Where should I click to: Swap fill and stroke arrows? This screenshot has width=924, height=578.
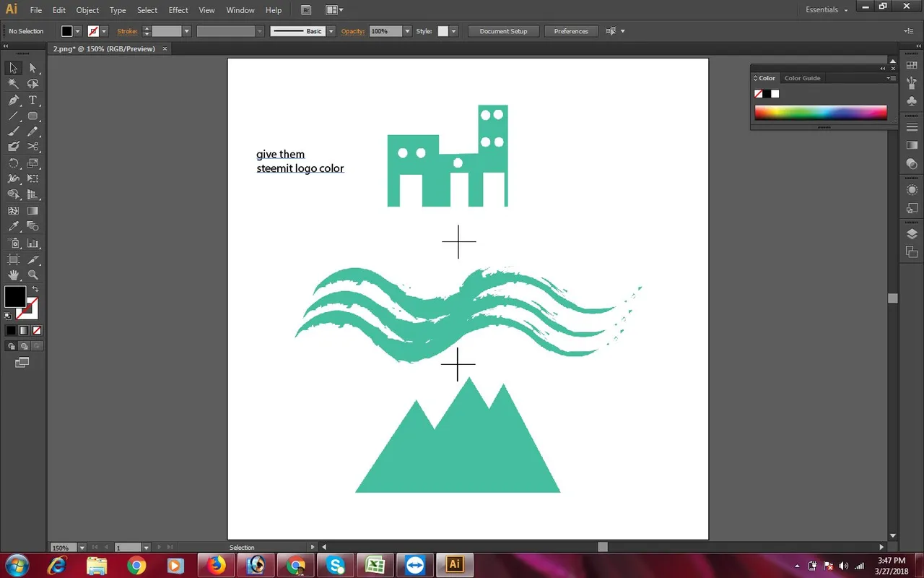point(35,289)
